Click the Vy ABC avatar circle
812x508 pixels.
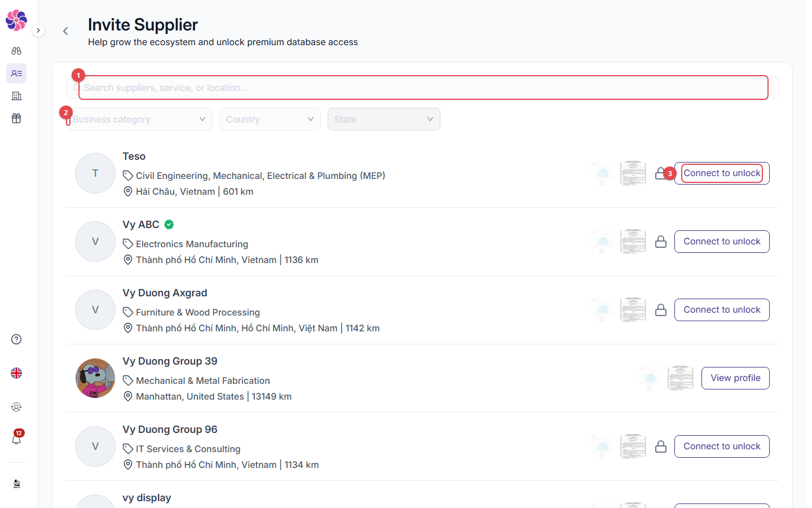coord(95,242)
